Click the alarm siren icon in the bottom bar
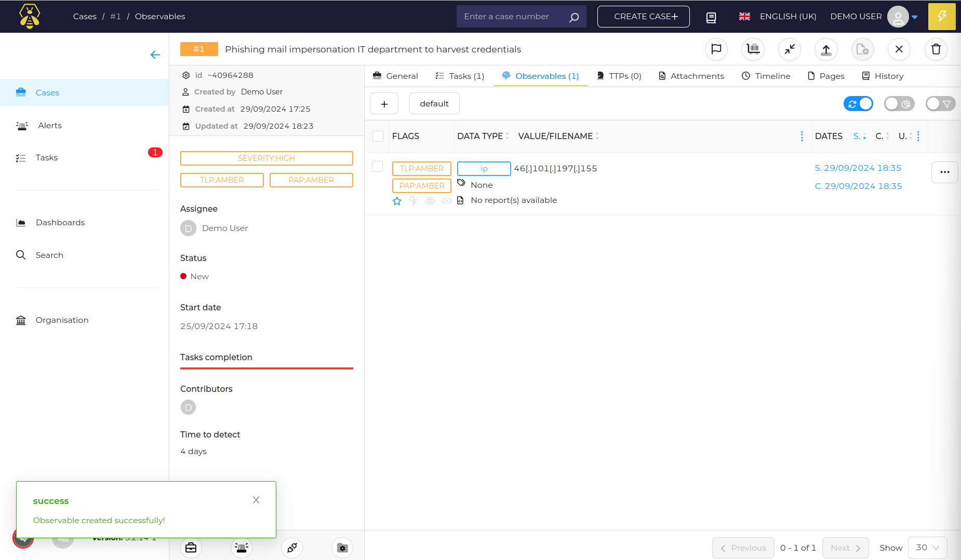This screenshot has width=961, height=560. pos(242,548)
